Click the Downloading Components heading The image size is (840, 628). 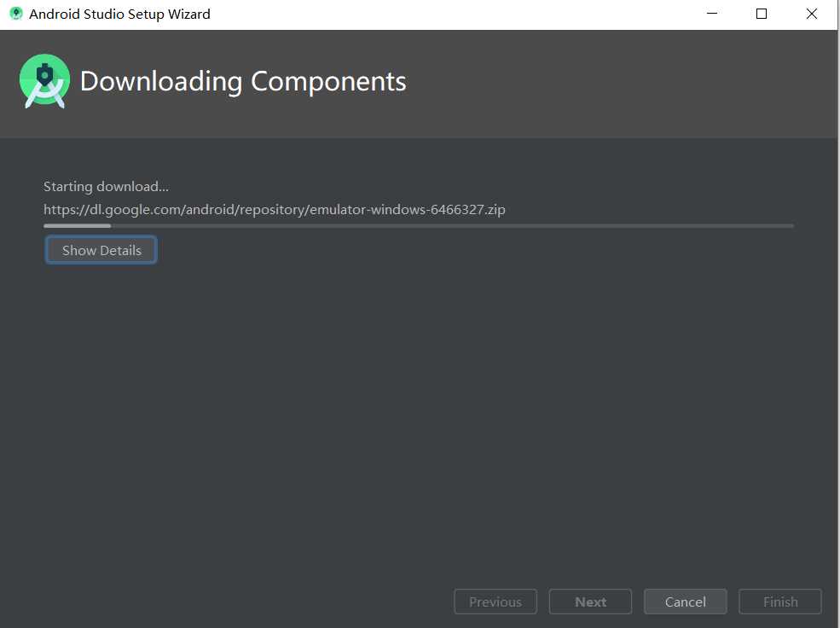[x=243, y=81]
